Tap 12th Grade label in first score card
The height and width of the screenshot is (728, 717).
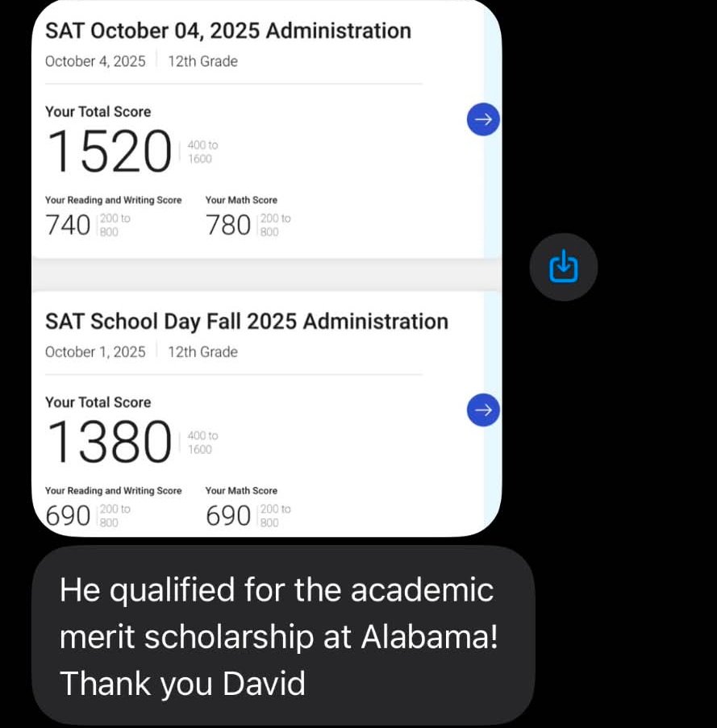203,61
